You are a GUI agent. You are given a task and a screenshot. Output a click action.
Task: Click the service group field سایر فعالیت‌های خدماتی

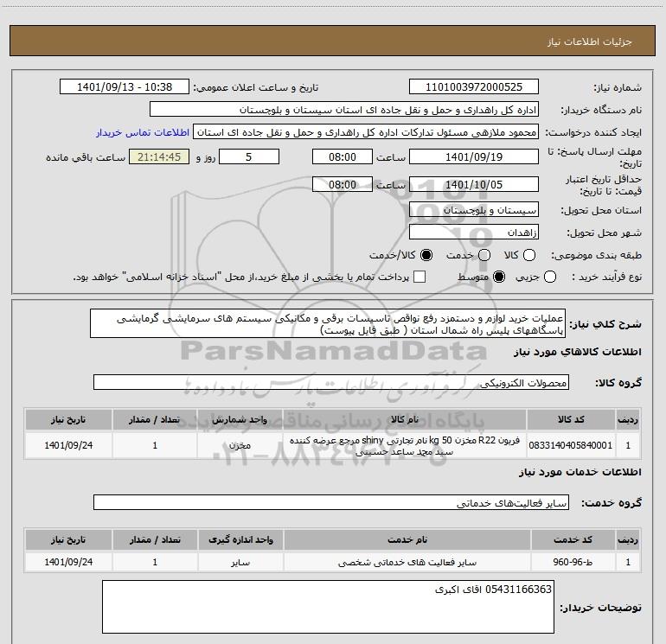[x=331, y=502]
